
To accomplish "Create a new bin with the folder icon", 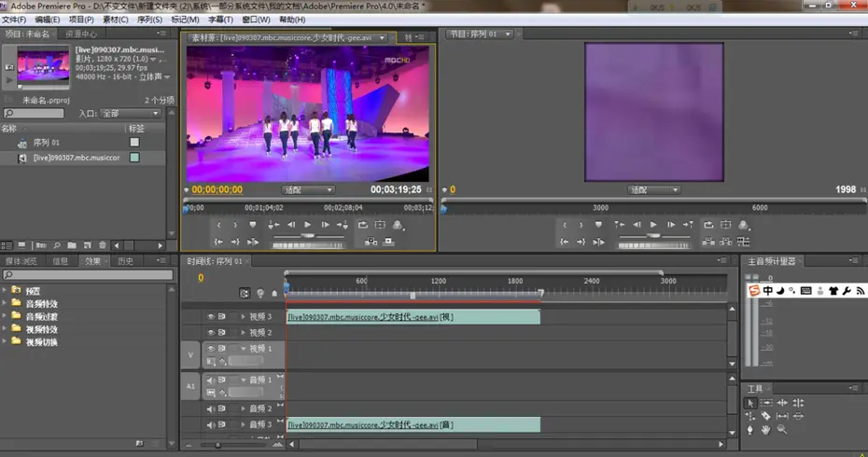I will pos(72,245).
